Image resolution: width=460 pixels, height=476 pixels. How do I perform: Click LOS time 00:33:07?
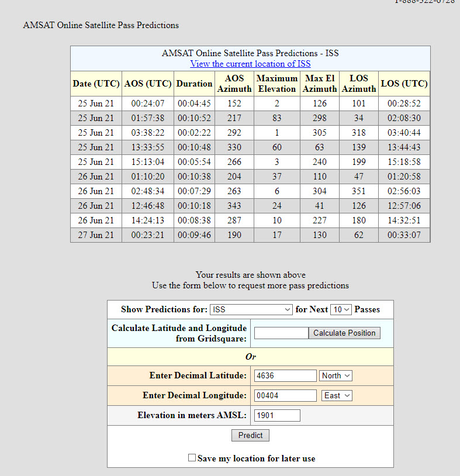click(404, 235)
